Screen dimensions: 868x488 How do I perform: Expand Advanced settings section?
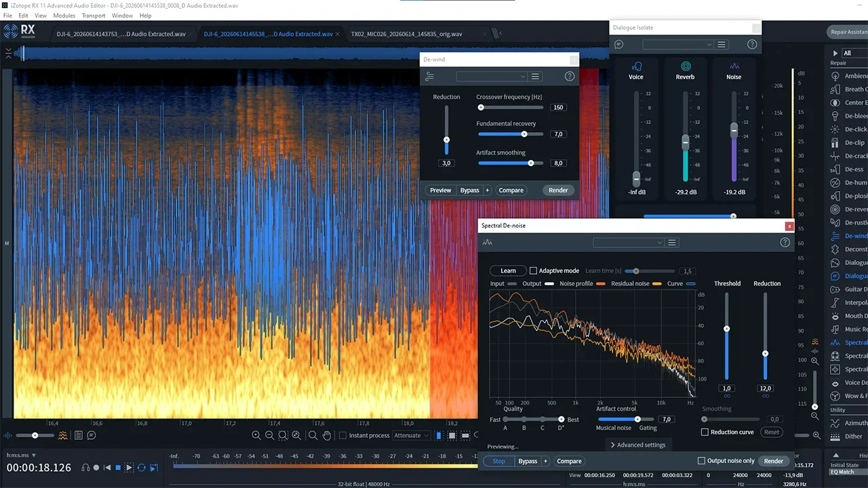(637, 445)
